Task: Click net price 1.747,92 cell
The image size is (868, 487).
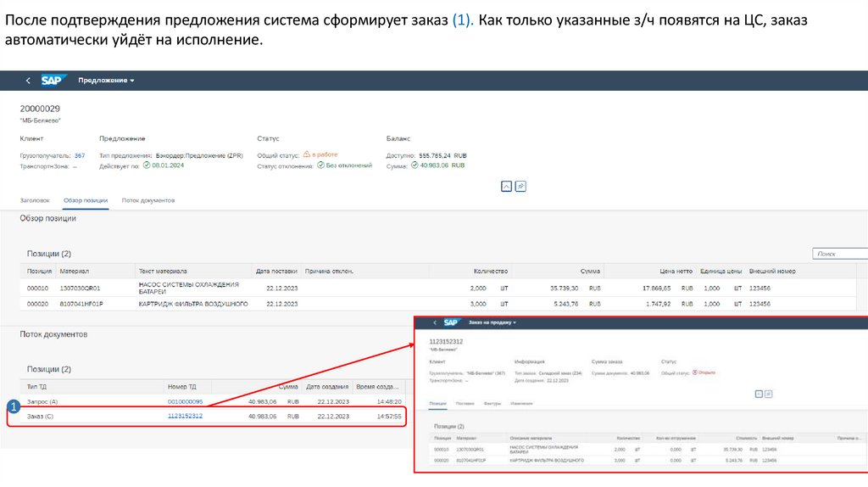Action: (658, 305)
